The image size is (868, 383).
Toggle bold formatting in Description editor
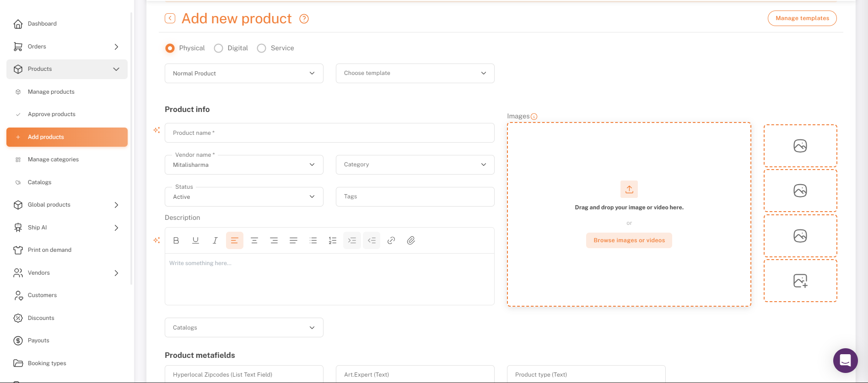tap(176, 240)
